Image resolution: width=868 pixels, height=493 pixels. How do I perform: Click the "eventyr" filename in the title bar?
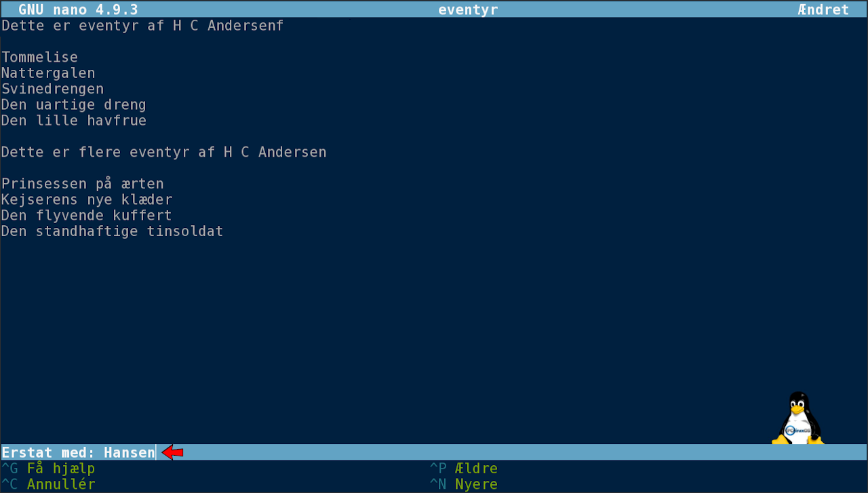(468, 9)
